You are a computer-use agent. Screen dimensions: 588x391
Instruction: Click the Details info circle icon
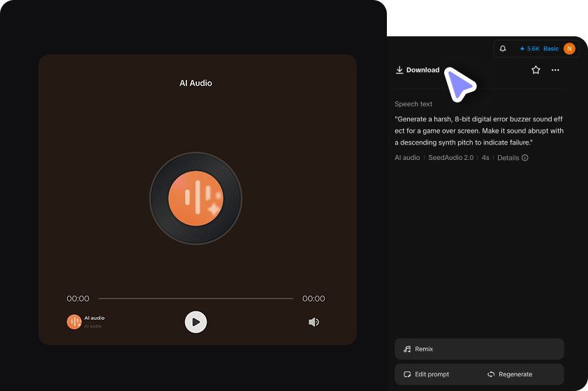[525, 158]
